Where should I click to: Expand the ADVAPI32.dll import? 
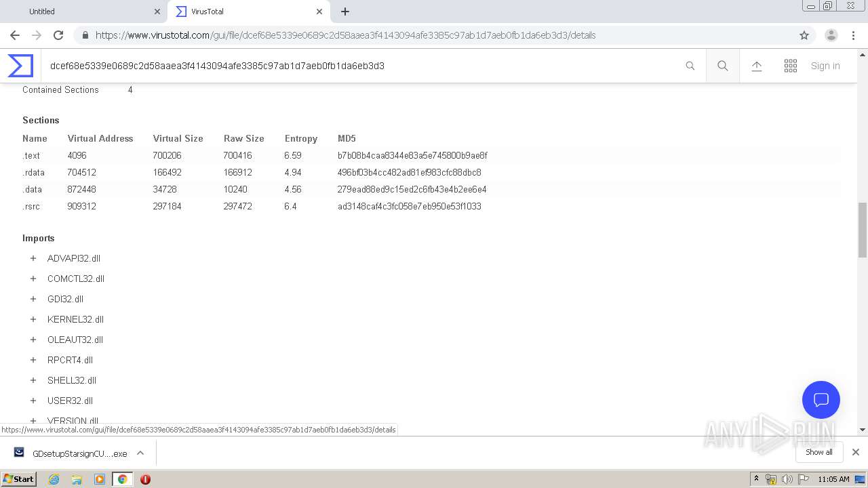pos(33,258)
